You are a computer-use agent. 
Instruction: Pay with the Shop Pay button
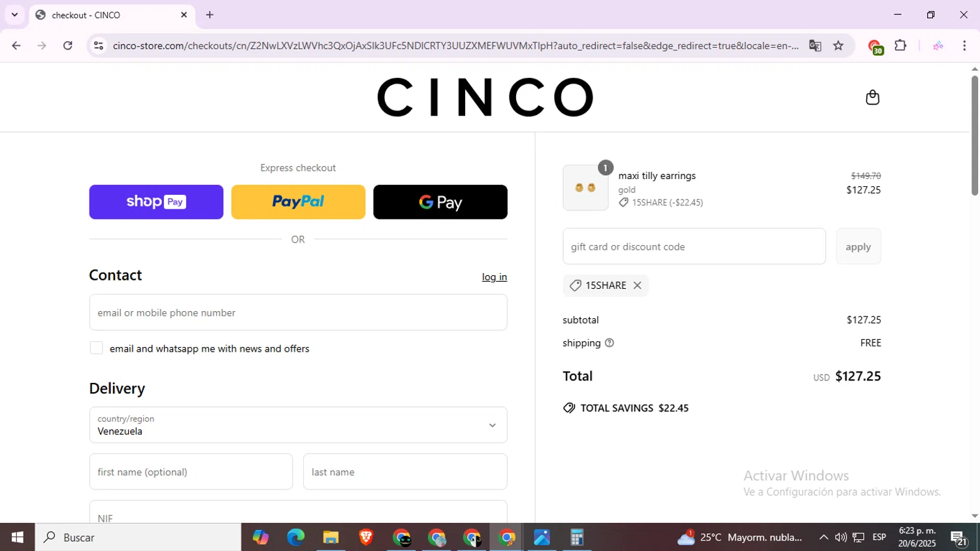156,202
